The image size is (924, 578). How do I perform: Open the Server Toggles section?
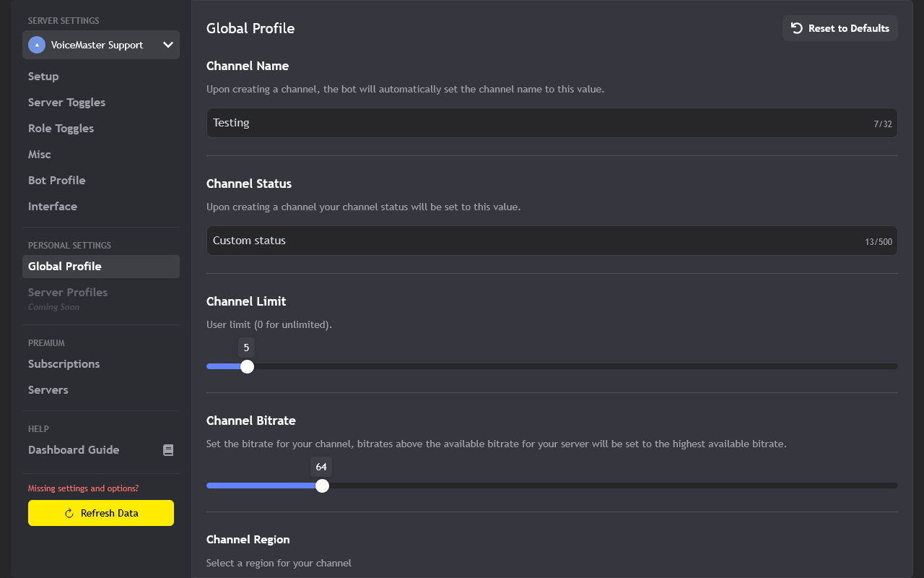66,102
